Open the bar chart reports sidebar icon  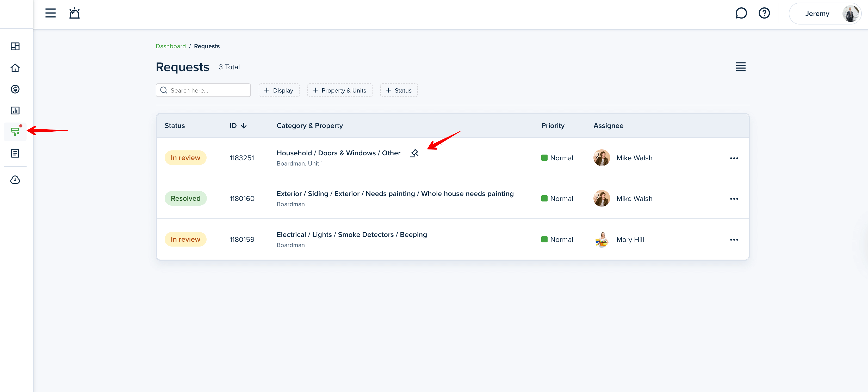[15, 111]
